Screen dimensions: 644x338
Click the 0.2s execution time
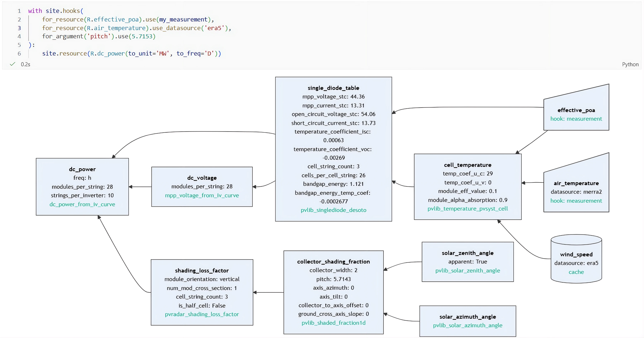pos(25,64)
